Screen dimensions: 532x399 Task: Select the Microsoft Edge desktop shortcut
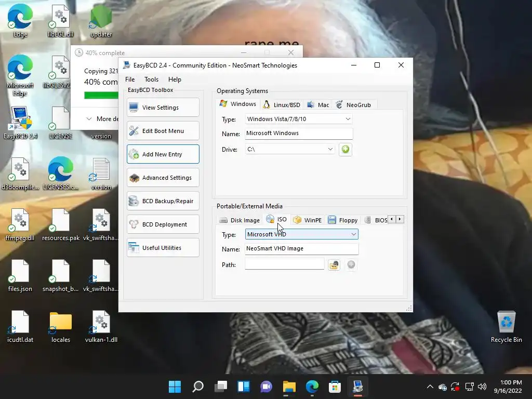[20, 75]
